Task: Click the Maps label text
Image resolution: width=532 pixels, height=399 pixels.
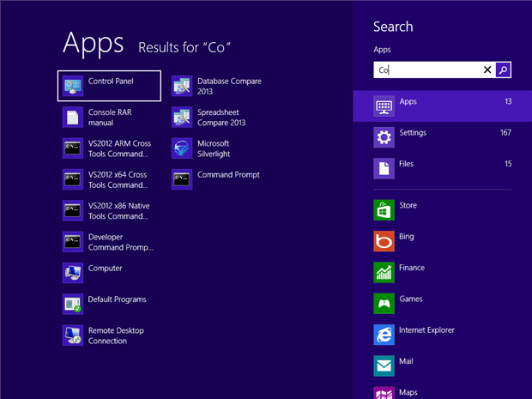Action: 408,392
